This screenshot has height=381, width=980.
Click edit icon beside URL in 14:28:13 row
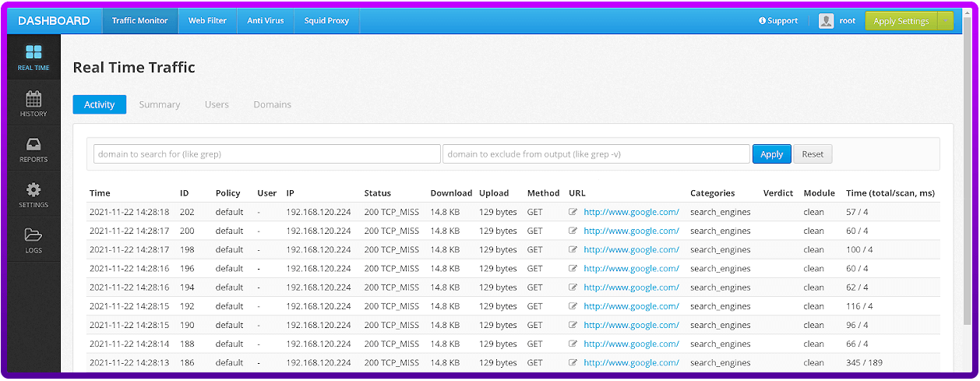[573, 362]
